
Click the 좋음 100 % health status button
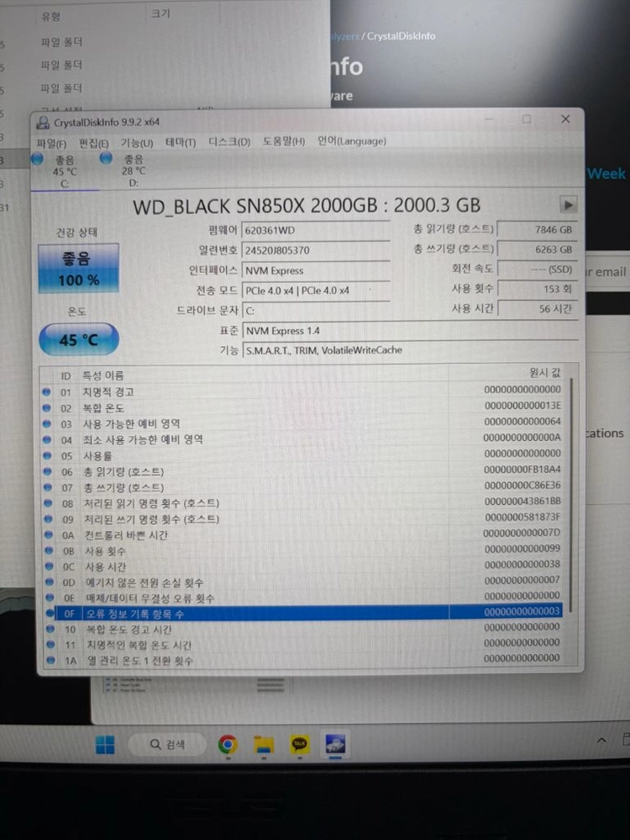click(x=79, y=269)
